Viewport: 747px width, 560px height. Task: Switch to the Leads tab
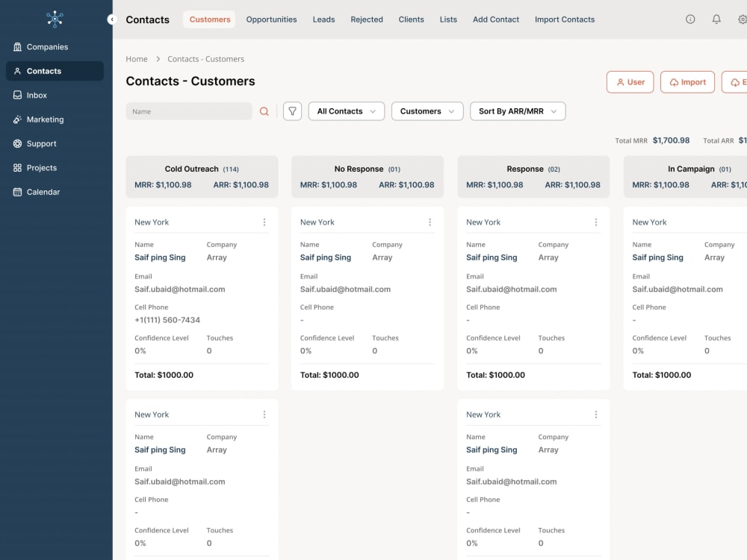click(x=324, y=19)
